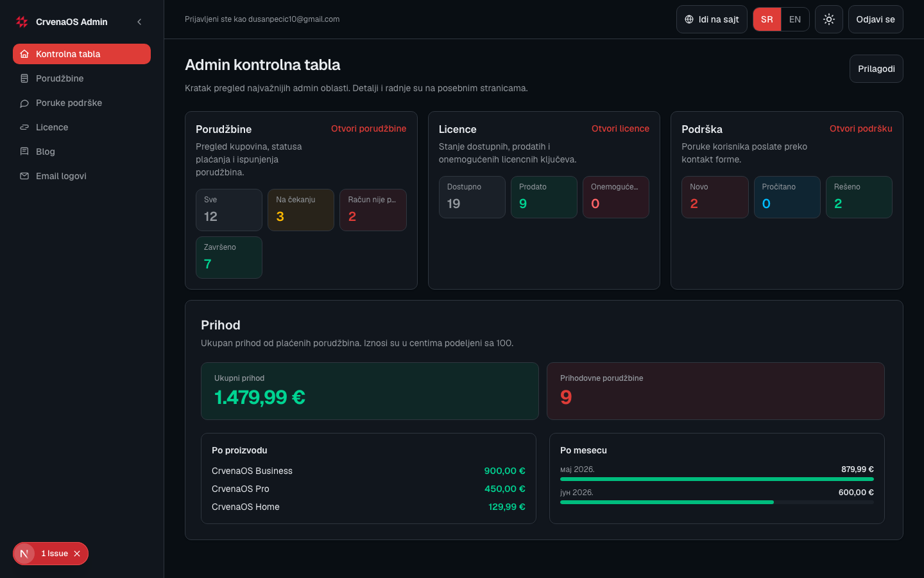The image size is (924, 578).
Task: Switch language to SR
Action: 767,19
